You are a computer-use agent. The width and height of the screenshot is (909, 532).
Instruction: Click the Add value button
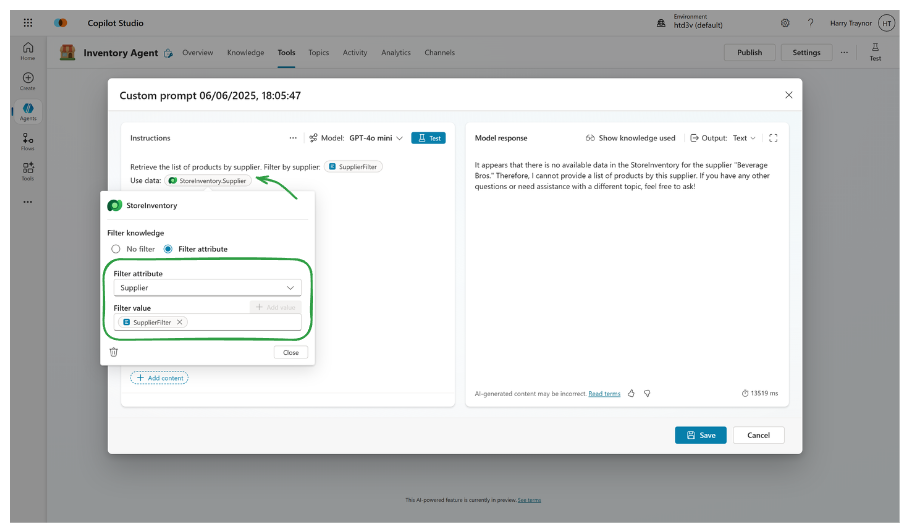(x=275, y=307)
